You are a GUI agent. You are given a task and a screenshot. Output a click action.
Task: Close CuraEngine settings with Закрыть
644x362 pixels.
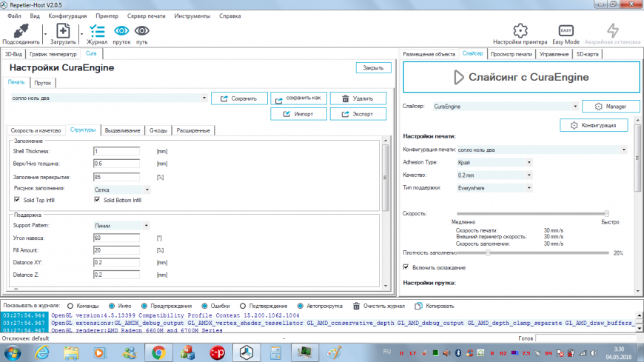point(373,68)
